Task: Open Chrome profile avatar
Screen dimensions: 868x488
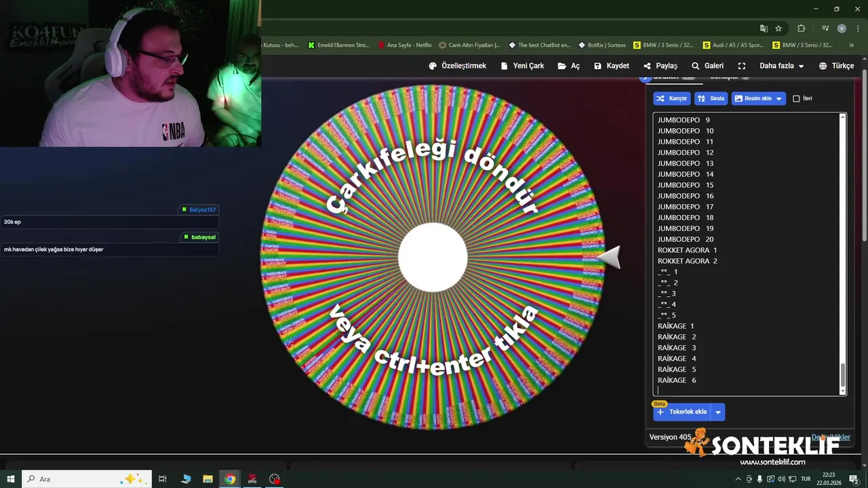Action: coord(842,28)
